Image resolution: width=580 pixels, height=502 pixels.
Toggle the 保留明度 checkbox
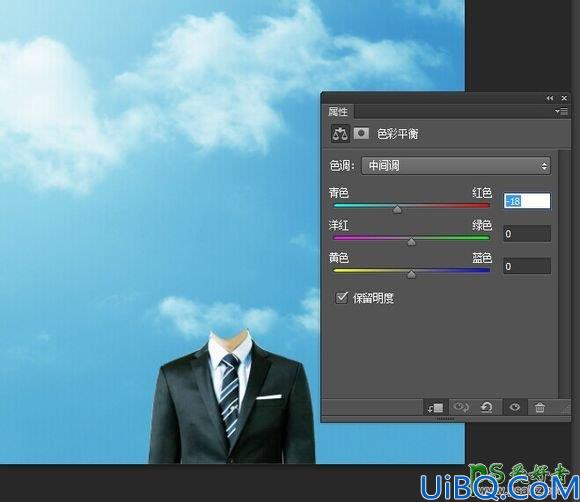pyautogui.click(x=341, y=297)
